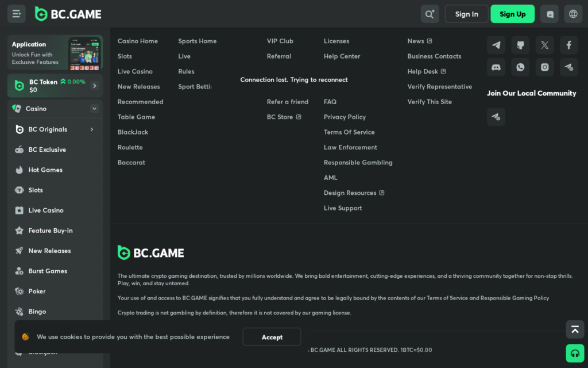This screenshot has height=368, width=588.
Task: Open the Application promo banner
Action: coord(55,52)
